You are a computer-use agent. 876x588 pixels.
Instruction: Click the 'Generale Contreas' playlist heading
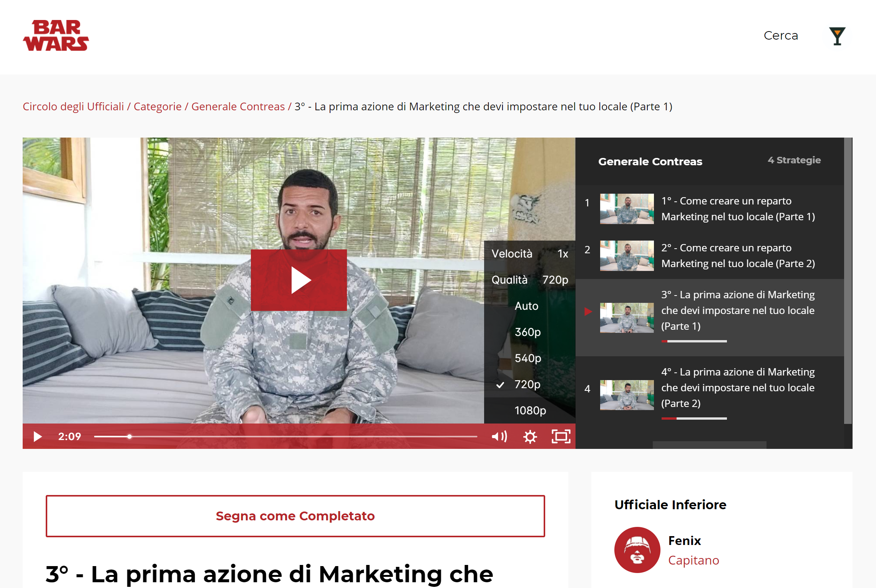coord(650,161)
